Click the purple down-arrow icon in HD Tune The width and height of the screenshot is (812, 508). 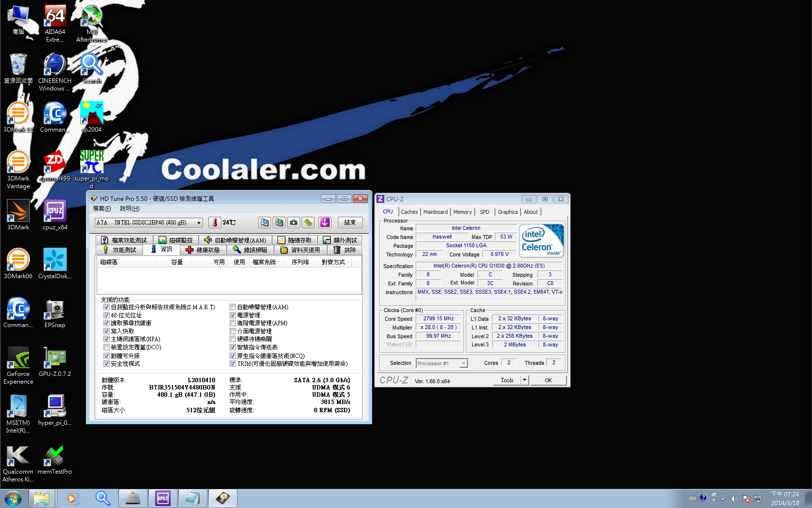click(325, 223)
